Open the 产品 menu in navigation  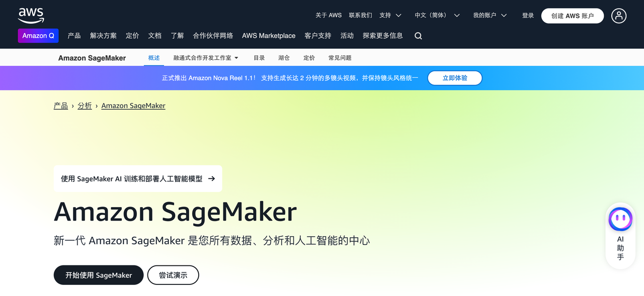[74, 36]
